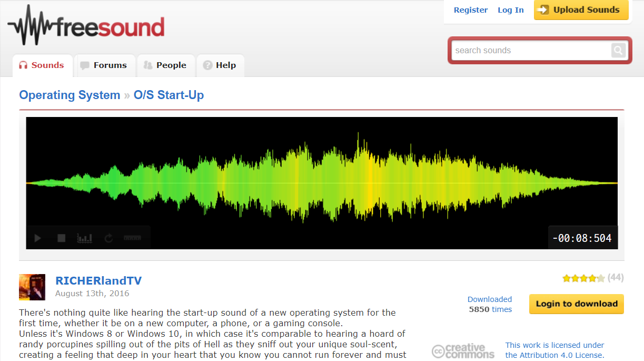
Task: Toggle loop playback in the player
Action: 108,238
